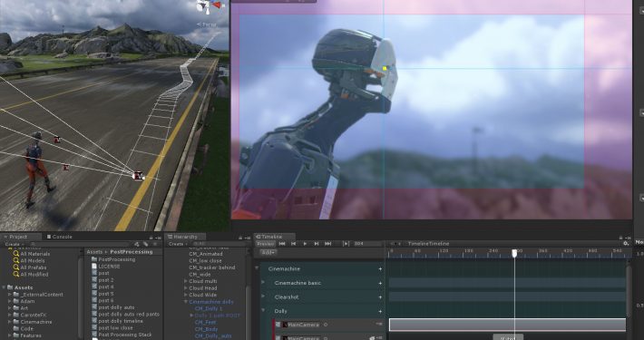Lock the Project panel
Viewport: 644px width, 340px height.
[x=151, y=238]
